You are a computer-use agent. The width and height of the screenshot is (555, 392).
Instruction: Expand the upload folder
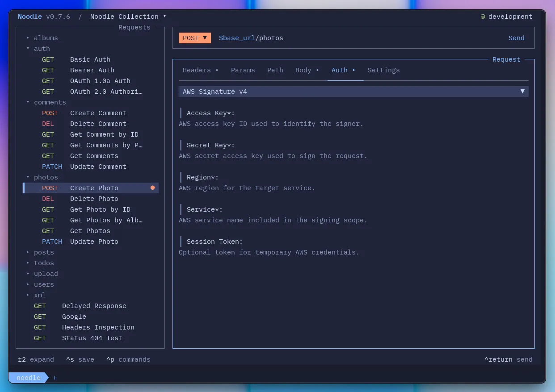(x=42, y=274)
